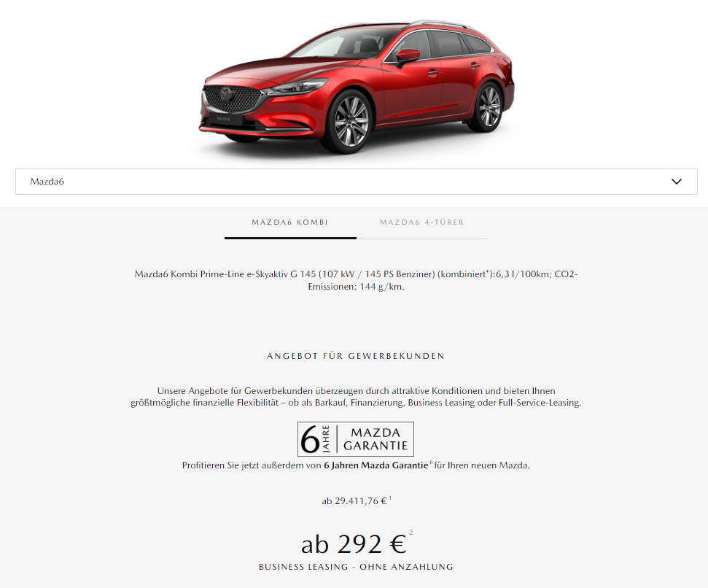This screenshot has height=588, width=708.
Task: Click the ab 29.411,76 € price text
Action: point(354,501)
